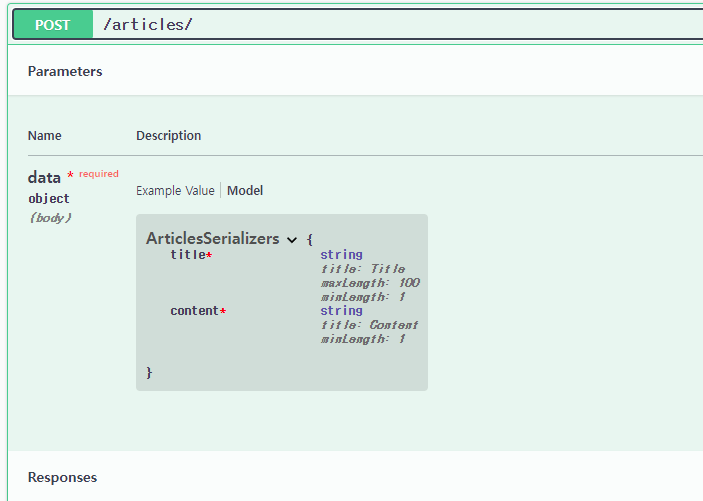The height and width of the screenshot is (501, 703).
Task: Click the Responses section heading
Action: tap(62, 477)
